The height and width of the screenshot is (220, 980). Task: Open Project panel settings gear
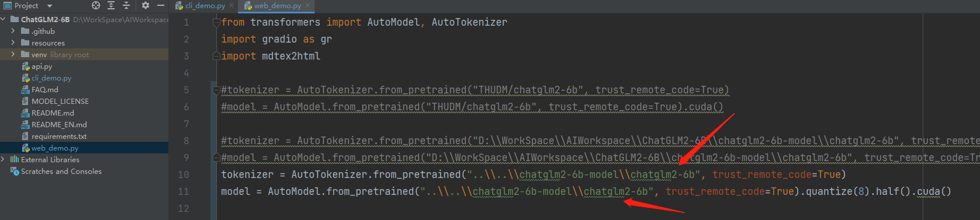click(145, 5)
